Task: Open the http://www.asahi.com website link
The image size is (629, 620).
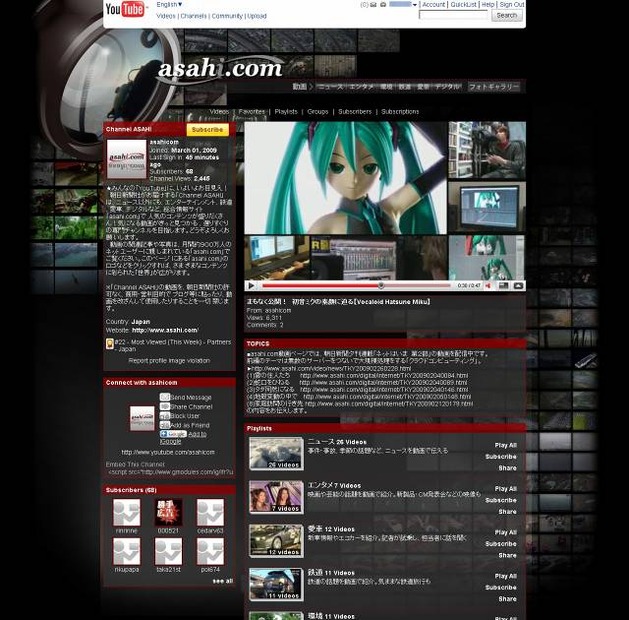Action: click(165, 330)
